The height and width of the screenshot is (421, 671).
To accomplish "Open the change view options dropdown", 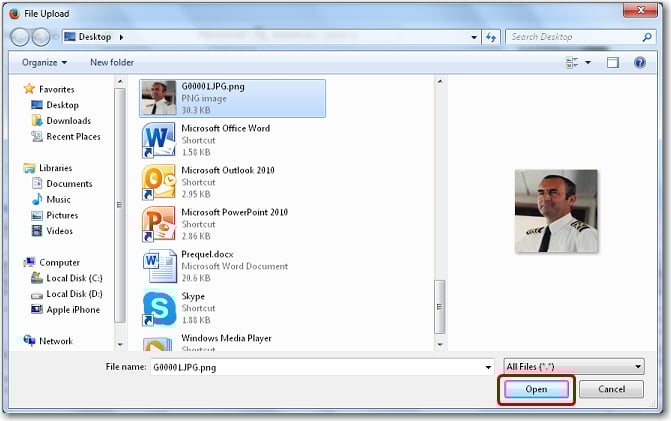I will [x=588, y=62].
